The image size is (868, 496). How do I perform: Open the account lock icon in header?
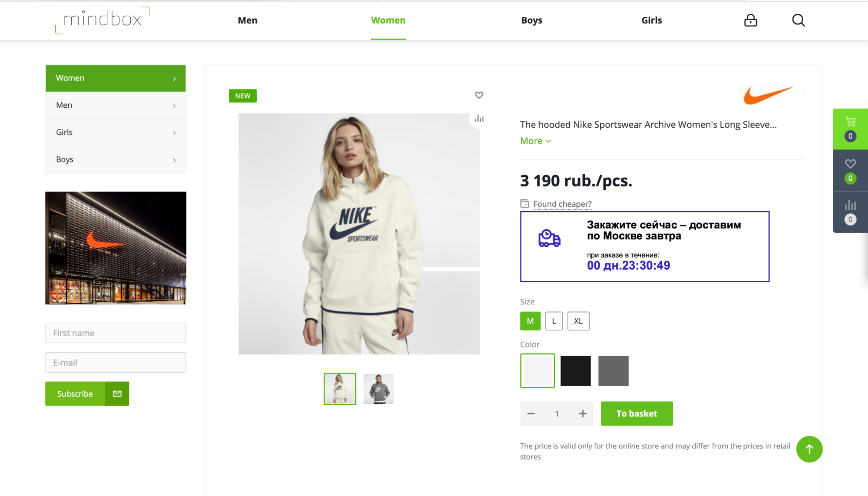coord(750,20)
